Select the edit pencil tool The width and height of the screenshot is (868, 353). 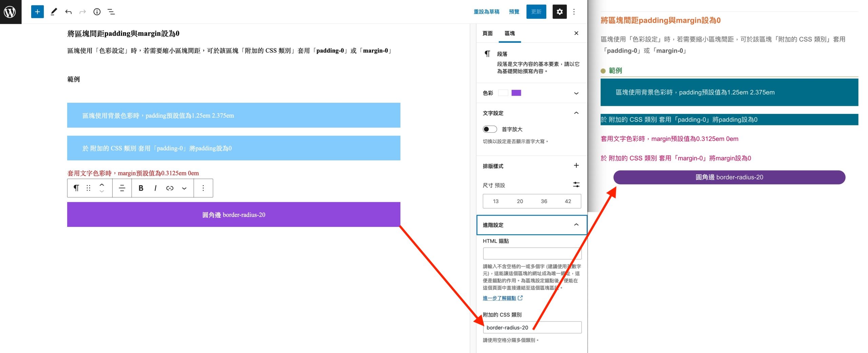[x=54, y=12]
